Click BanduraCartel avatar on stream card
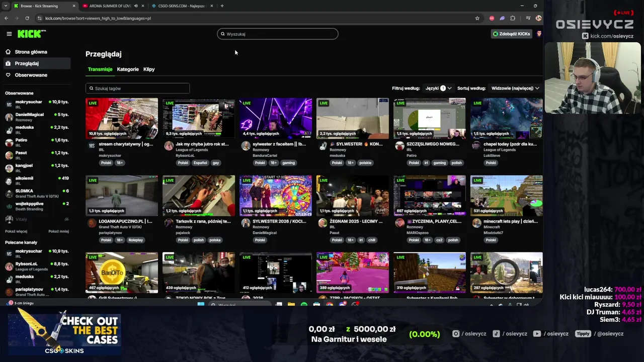The height and width of the screenshot is (362, 644). 246,146
